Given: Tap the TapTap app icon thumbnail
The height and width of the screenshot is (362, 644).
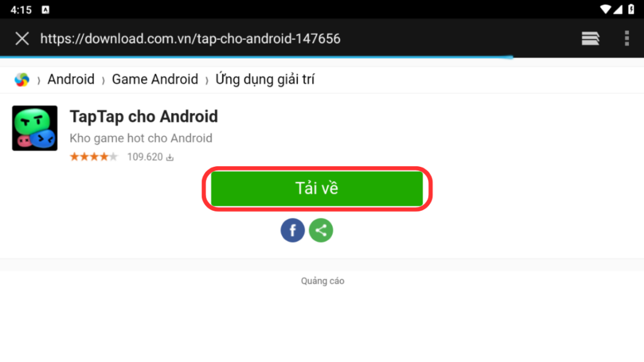Looking at the screenshot, I should 35,128.
